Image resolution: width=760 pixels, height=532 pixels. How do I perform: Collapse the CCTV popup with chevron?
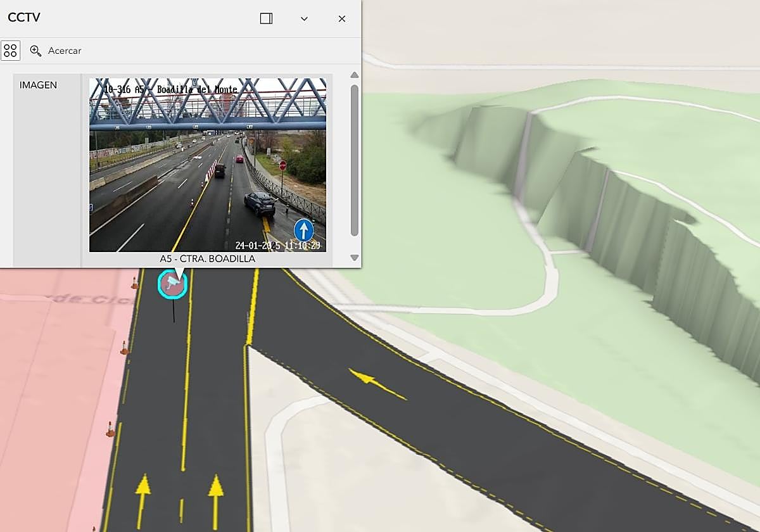pyautogui.click(x=304, y=18)
